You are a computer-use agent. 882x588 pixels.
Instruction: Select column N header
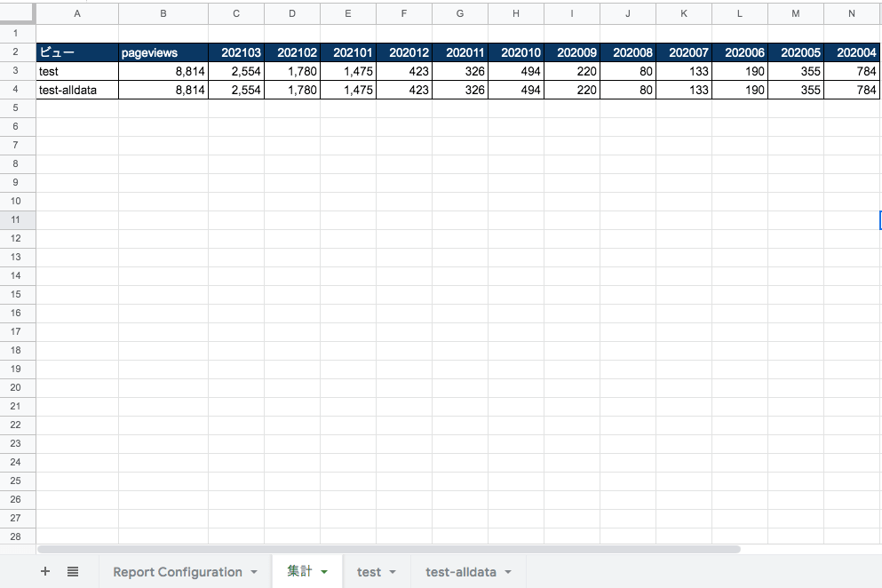tap(852, 13)
